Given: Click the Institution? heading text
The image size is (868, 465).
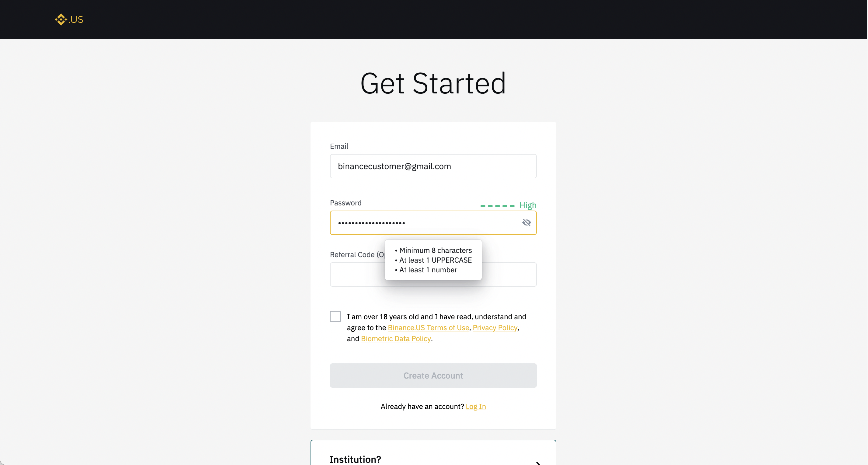Looking at the screenshot, I should [x=355, y=459].
